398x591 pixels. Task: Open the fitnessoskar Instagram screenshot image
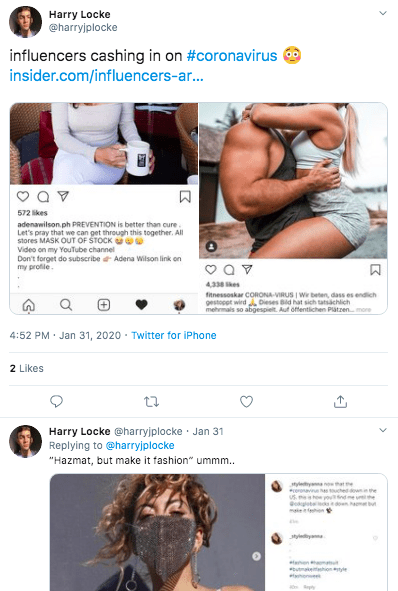[293, 208]
